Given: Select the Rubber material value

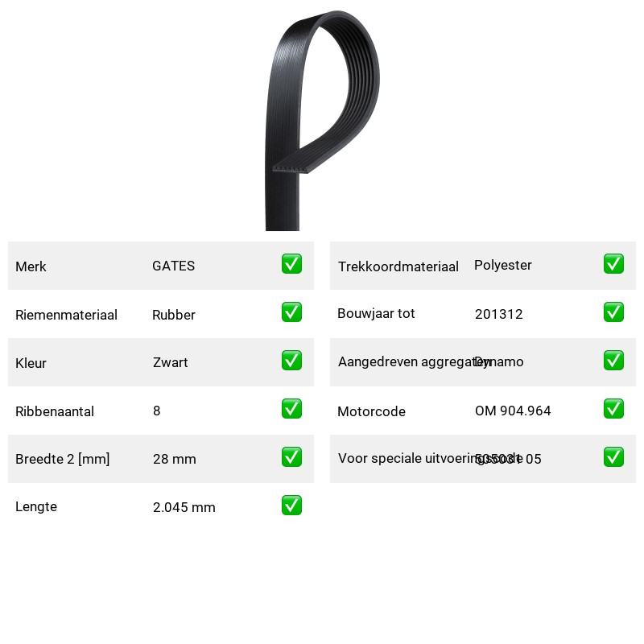Looking at the screenshot, I should pyautogui.click(x=173, y=315).
